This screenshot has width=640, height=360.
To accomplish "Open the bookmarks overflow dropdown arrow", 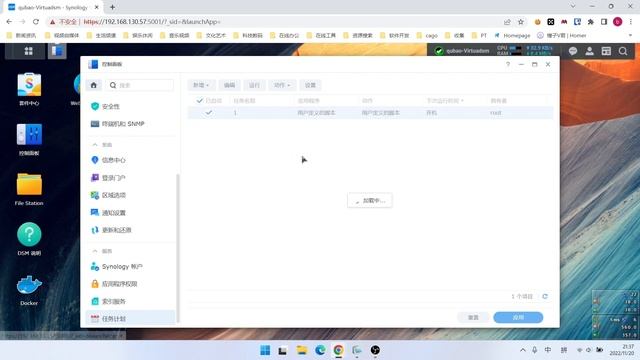I will [x=631, y=36].
